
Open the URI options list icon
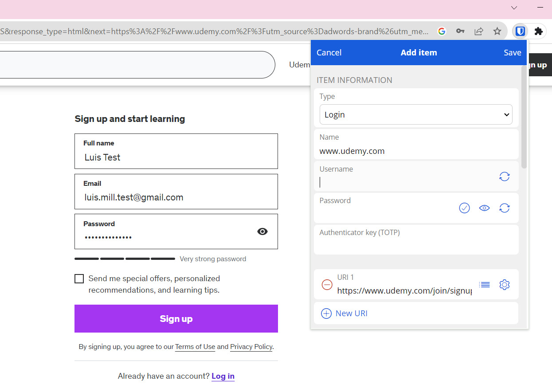484,285
